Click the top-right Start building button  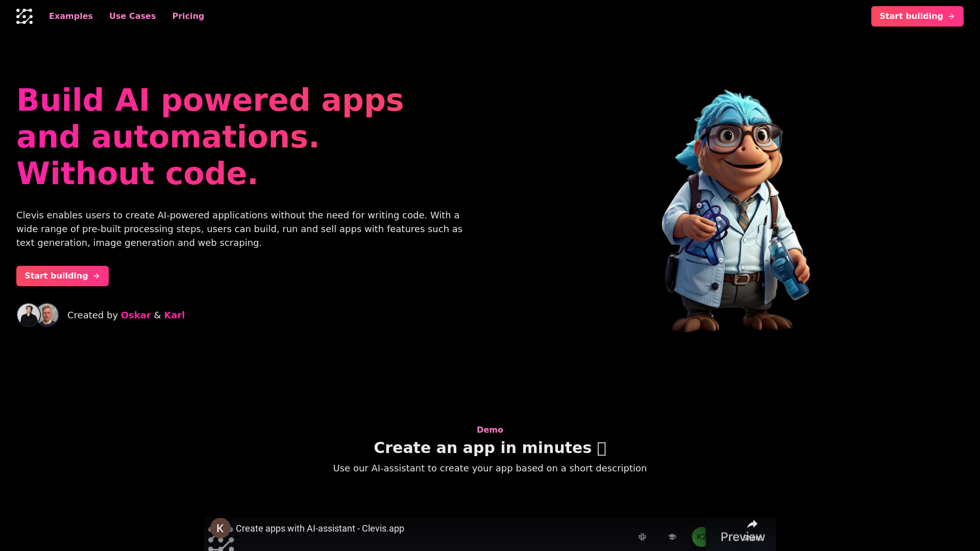[x=917, y=16]
